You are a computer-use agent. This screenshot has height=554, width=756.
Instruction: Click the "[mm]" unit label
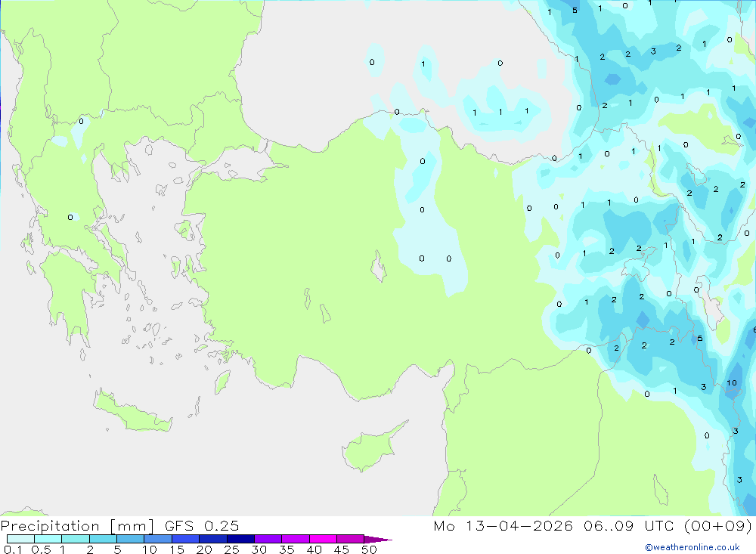132,526
